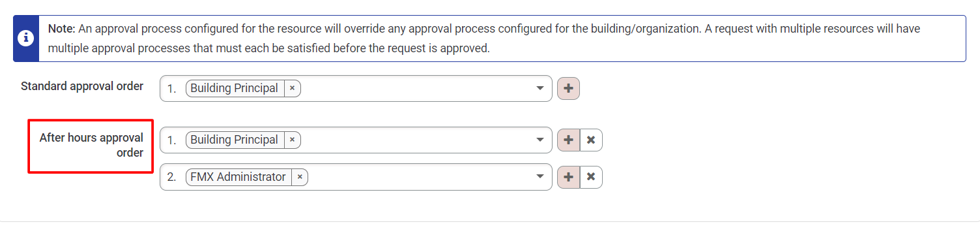
Task: Click empty area of FMX Administrator field
Action: (420, 177)
